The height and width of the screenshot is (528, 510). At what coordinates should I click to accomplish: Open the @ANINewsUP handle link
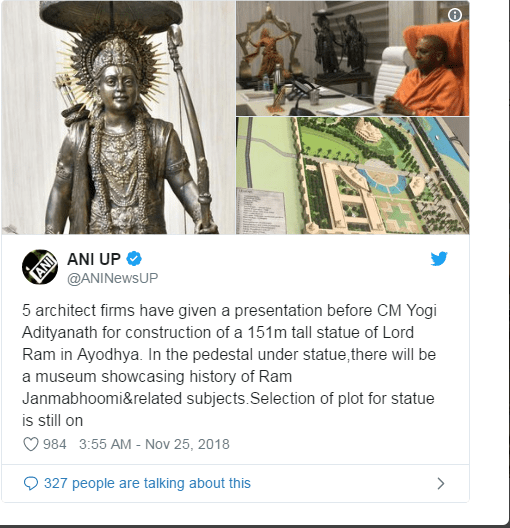point(113,278)
